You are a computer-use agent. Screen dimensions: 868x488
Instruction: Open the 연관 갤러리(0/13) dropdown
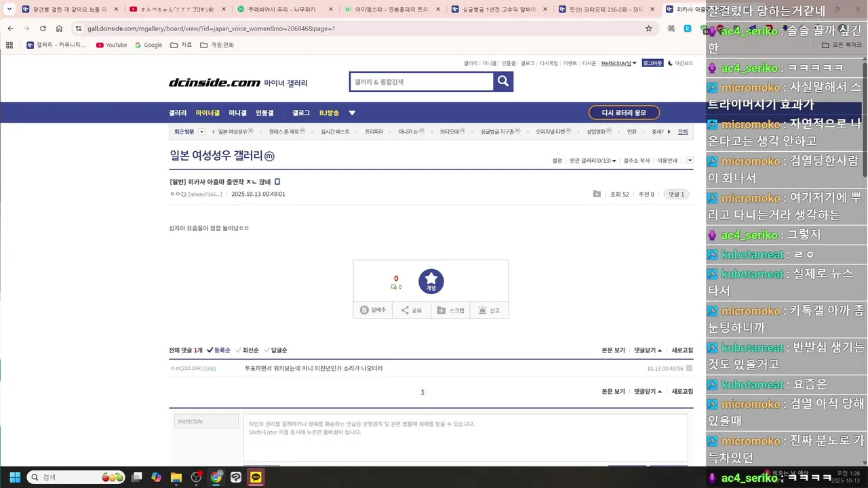point(593,161)
